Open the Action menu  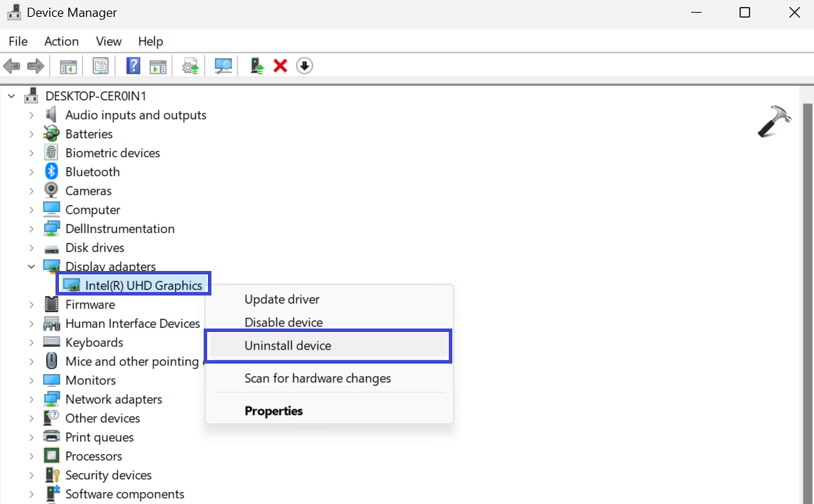click(61, 41)
